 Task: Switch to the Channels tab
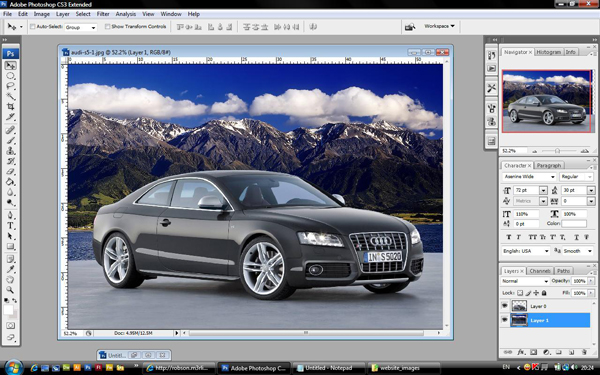click(x=540, y=271)
